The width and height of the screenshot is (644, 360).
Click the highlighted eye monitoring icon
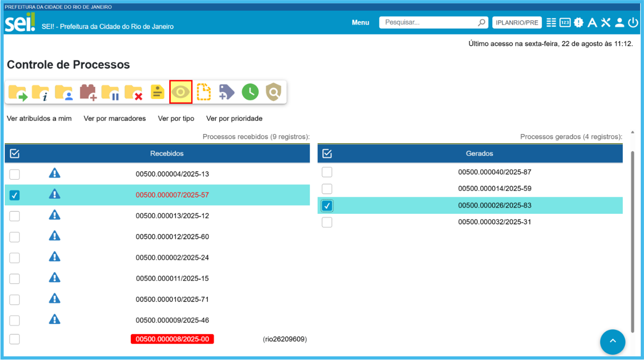[181, 93]
